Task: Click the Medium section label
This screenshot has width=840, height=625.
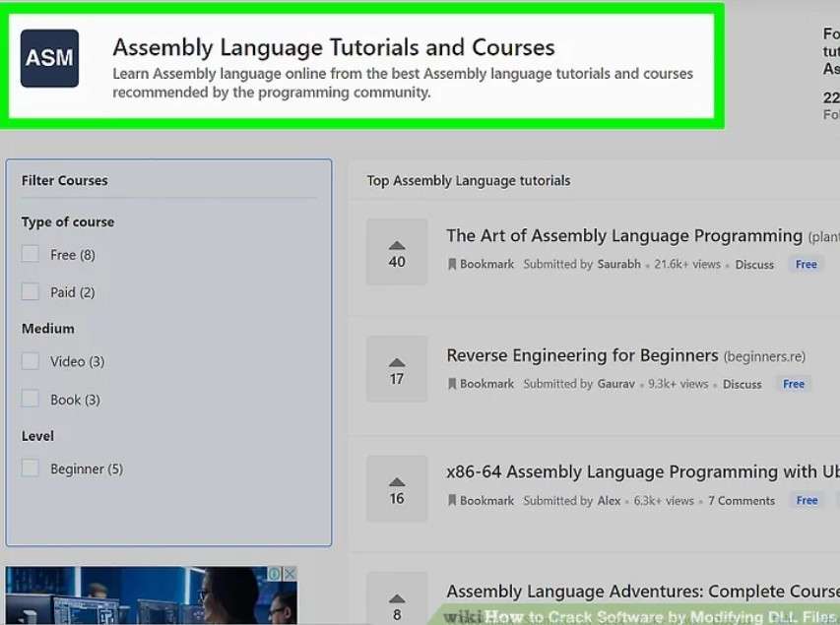Action: 47,329
